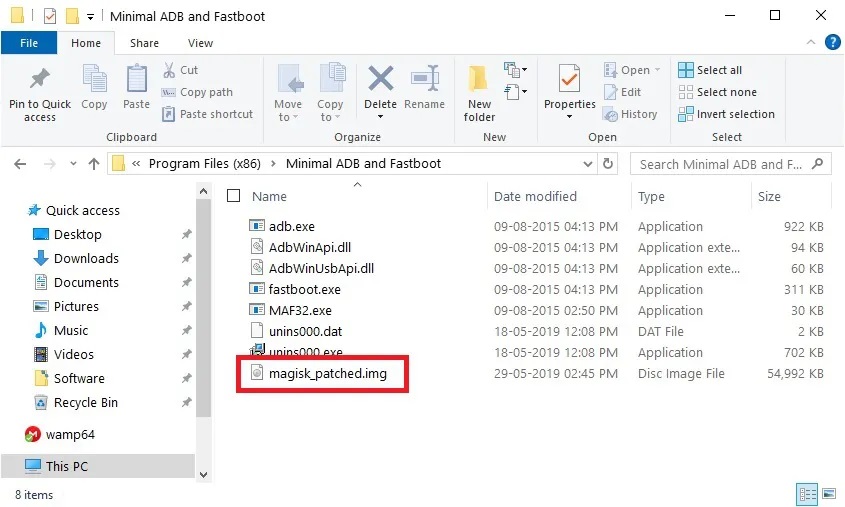Click Copy path in Clipboard group

click(x=206, y=92)
